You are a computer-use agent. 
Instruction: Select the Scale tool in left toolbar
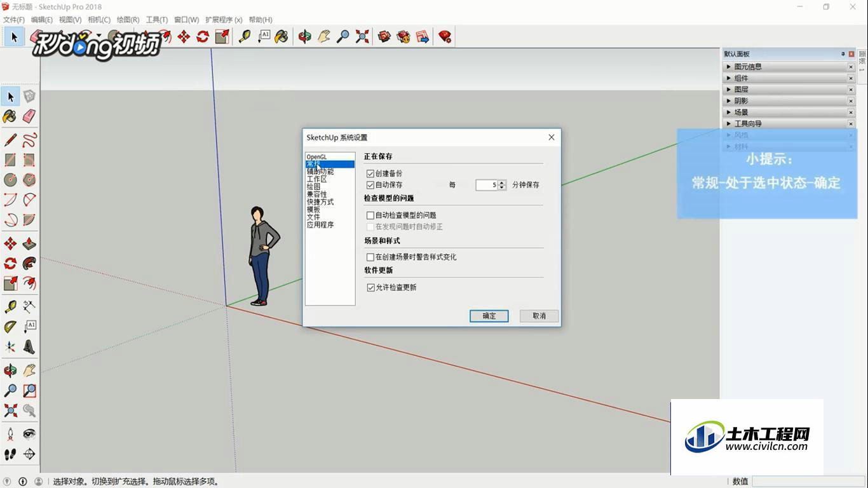10,283
